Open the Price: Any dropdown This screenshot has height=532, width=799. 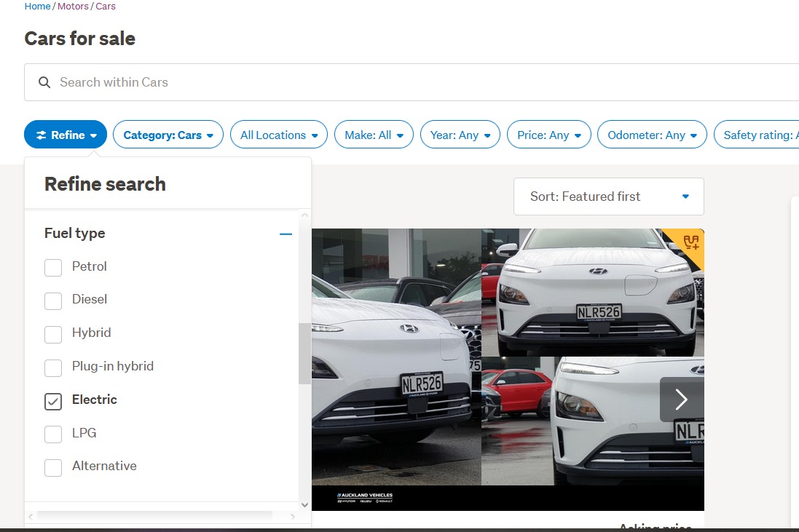[x=548, y=135]
